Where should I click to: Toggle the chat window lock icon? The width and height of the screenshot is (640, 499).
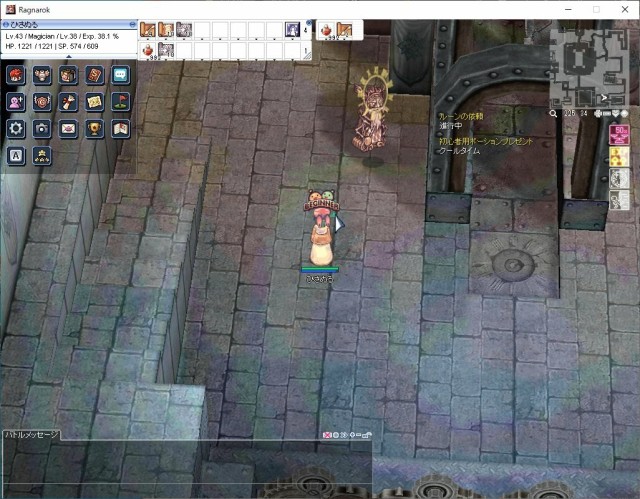click(367, 435)
